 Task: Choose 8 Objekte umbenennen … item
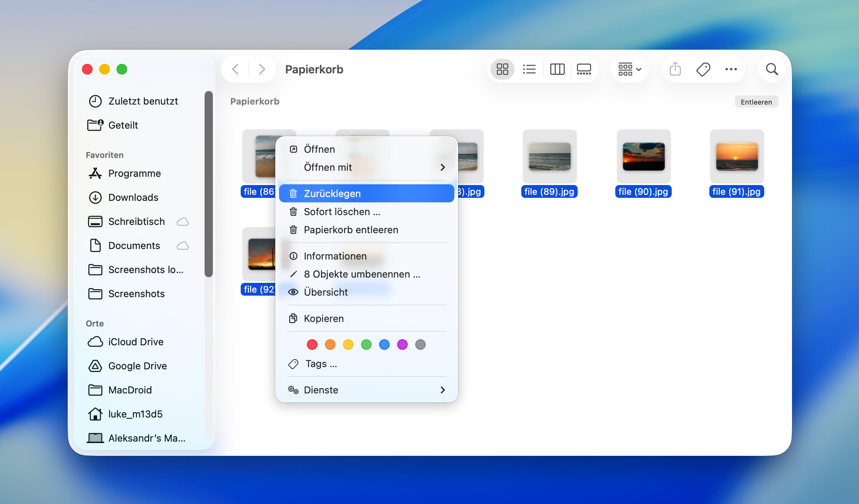click(366, 274)
